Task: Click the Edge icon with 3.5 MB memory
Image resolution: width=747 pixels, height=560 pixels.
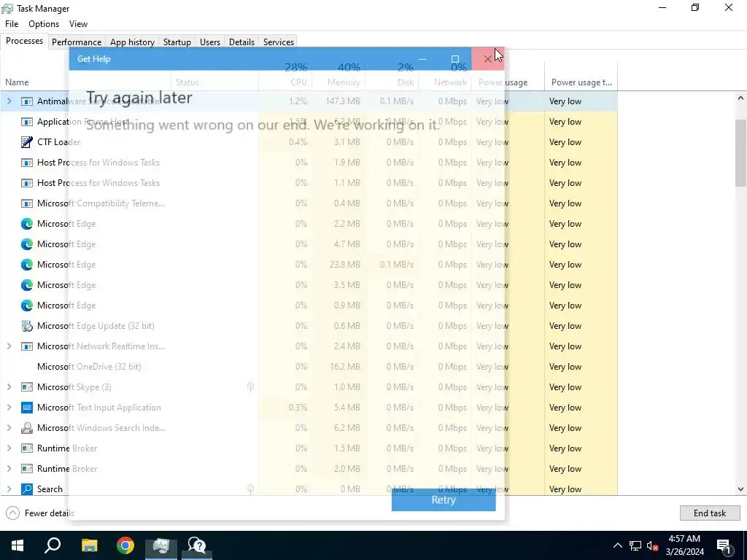Action: 27,285
